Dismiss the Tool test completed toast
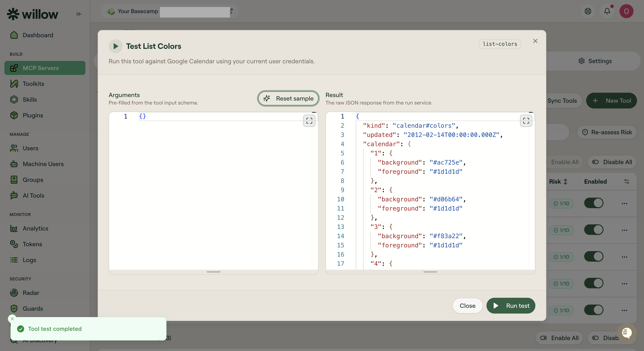 click(x=12, y=319)
